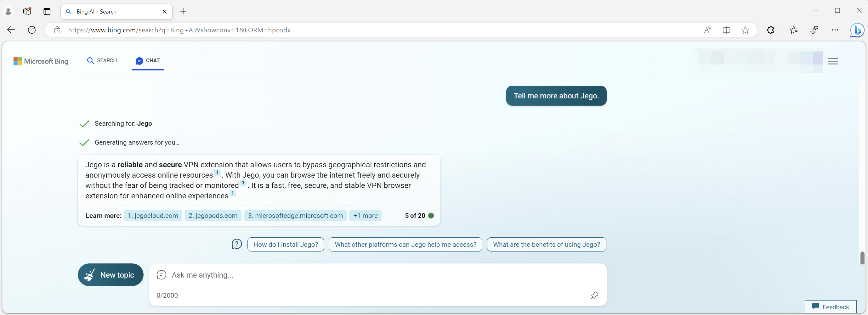This screenshot has width=868, height=315.
Task: Click the pin icon in chat box
Action: coord(594,296)
